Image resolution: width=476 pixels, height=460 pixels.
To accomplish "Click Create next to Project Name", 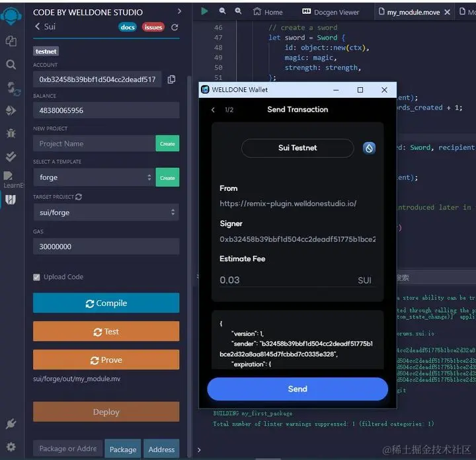I will (167, 143).
